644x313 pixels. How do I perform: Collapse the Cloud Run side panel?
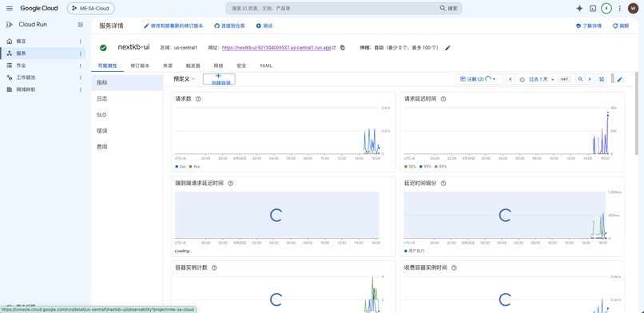[81, 25]
